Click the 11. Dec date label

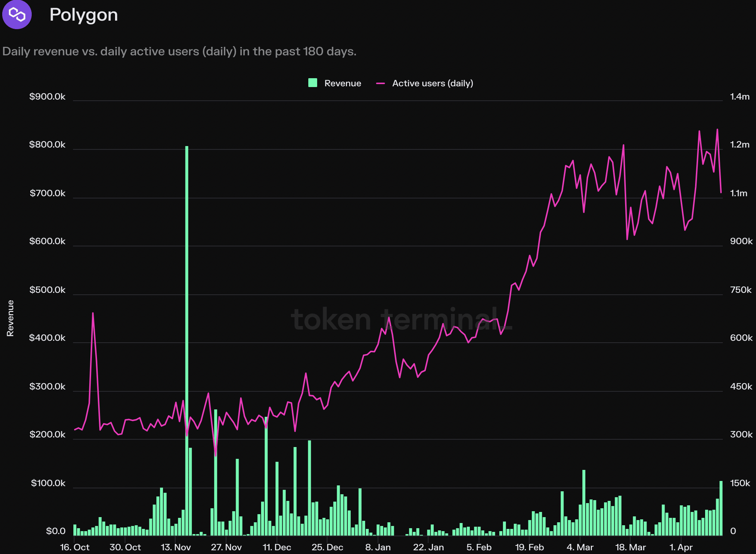(277, 547)
